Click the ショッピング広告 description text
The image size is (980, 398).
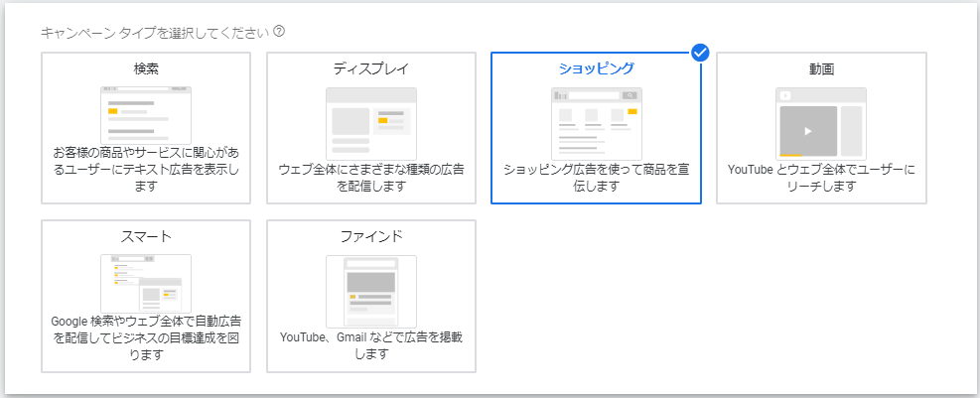596,178
